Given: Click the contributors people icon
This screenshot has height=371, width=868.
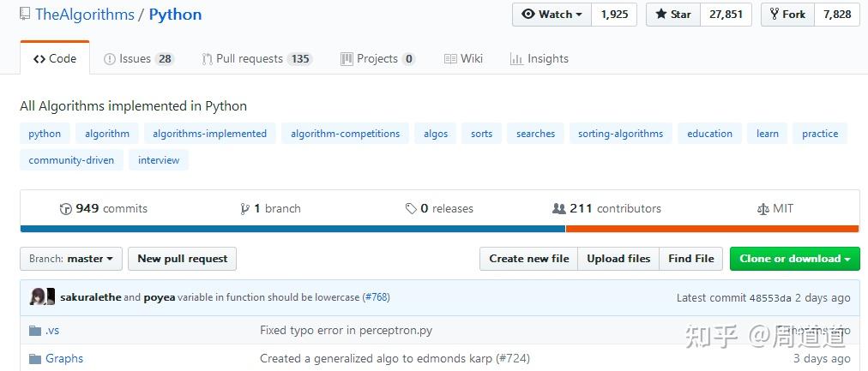Looking at the screenshot, I should (559, 209).
